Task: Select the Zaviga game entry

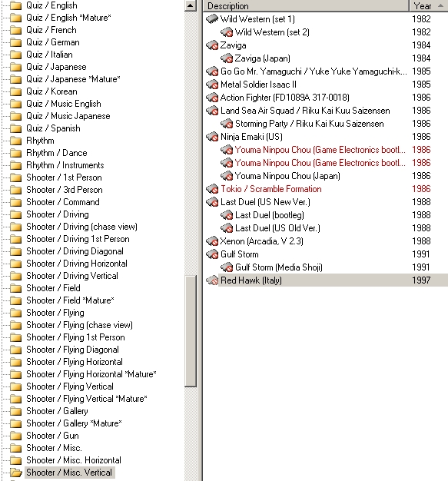Action: (233, 45)
